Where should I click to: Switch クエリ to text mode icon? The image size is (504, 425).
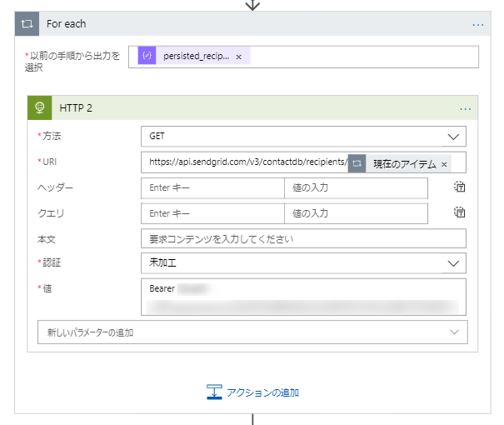459,212
